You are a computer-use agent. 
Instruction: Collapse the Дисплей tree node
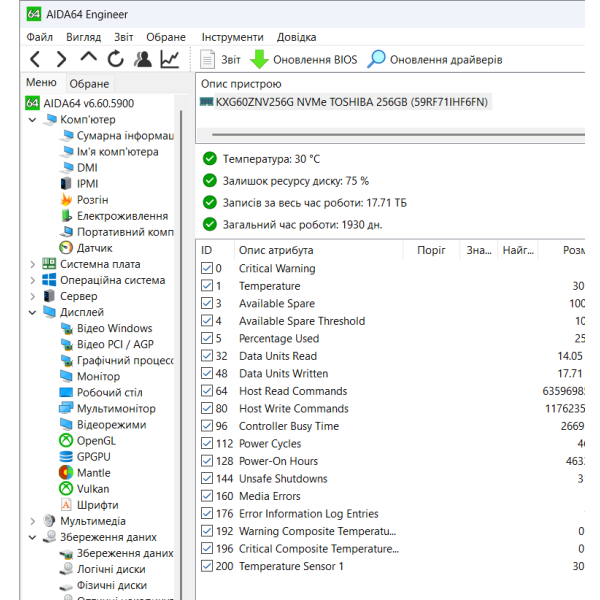pos(33,313)
